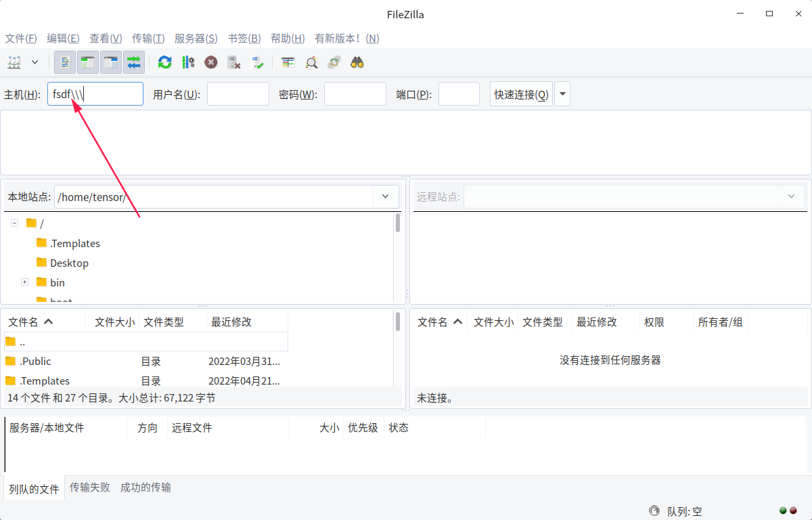
Task: Refresh the file and folder lists
Action: [164, 62]
